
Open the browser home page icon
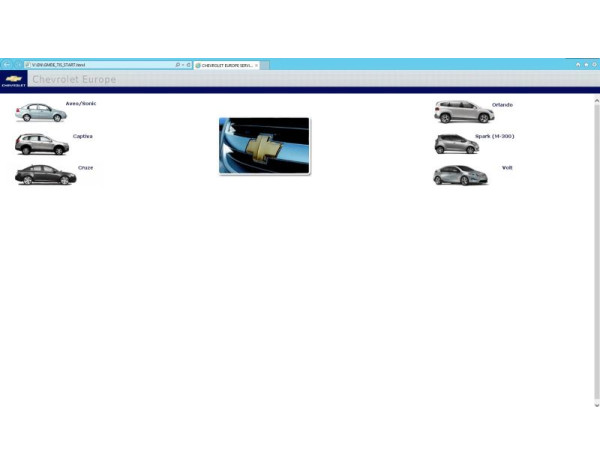[578, 65]
